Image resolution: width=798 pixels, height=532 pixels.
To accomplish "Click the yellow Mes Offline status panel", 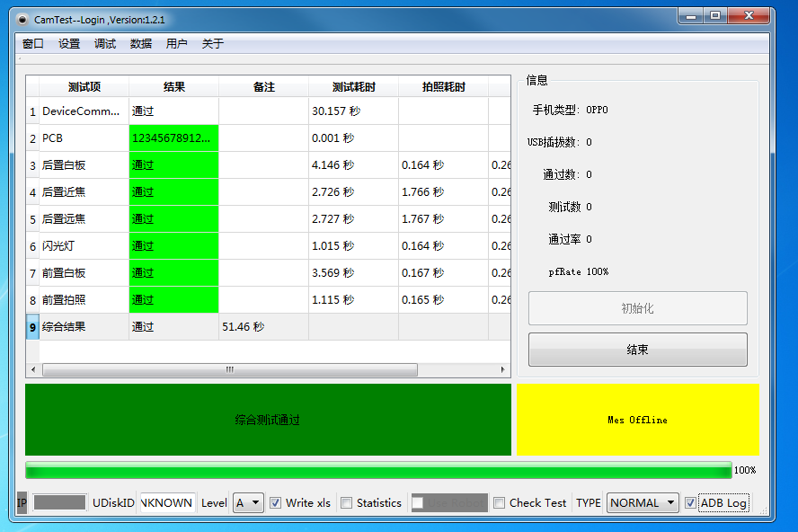I will point(637,420).
